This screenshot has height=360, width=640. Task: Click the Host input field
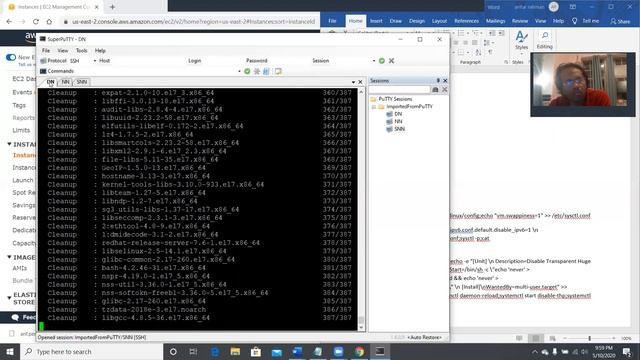coord(147,60)
